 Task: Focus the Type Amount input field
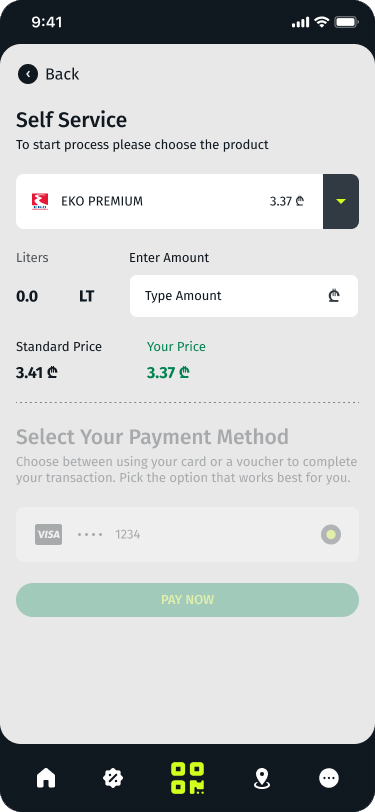(244, 296)
